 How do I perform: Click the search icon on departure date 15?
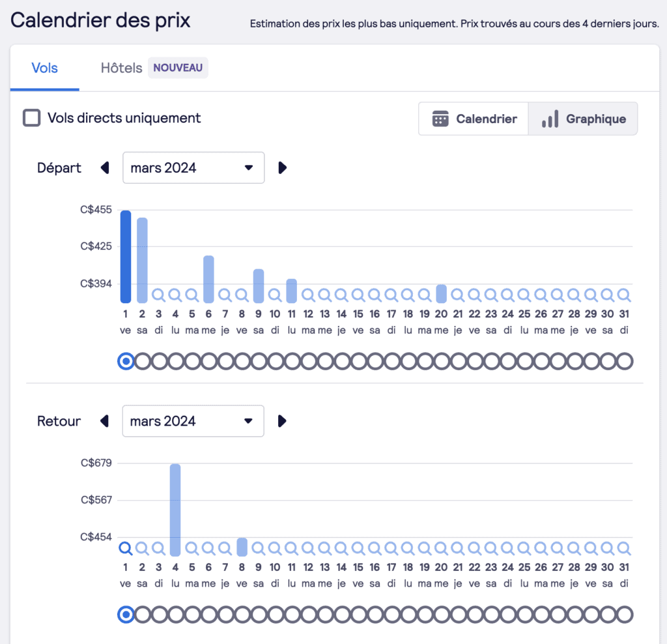[358, 295]
